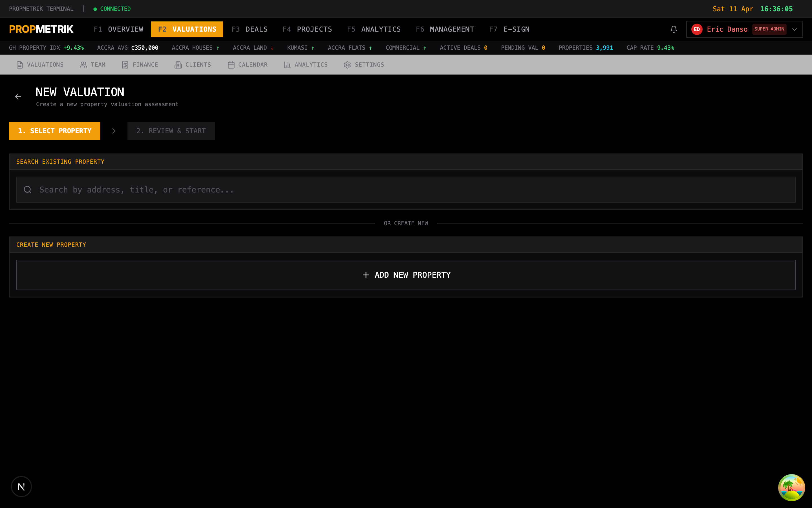Click Accra Avg ₵350,000 ticker
Image resolution: width=812 pixels, height=508 pixels.
click(127, 48)
